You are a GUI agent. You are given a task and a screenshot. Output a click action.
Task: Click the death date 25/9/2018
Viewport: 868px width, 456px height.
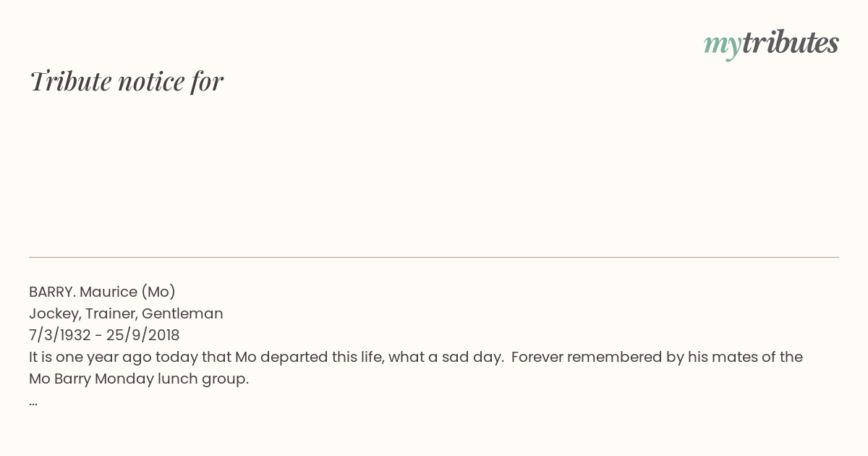point(142,335)
